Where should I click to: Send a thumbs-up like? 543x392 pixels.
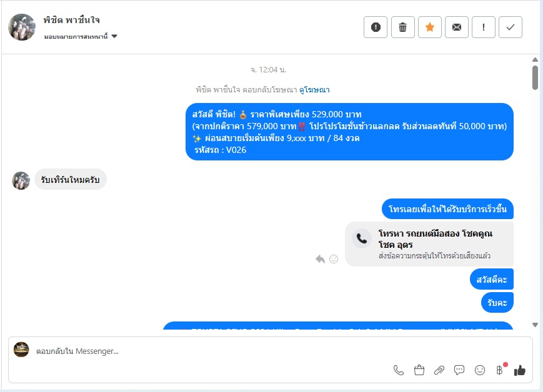519,370
